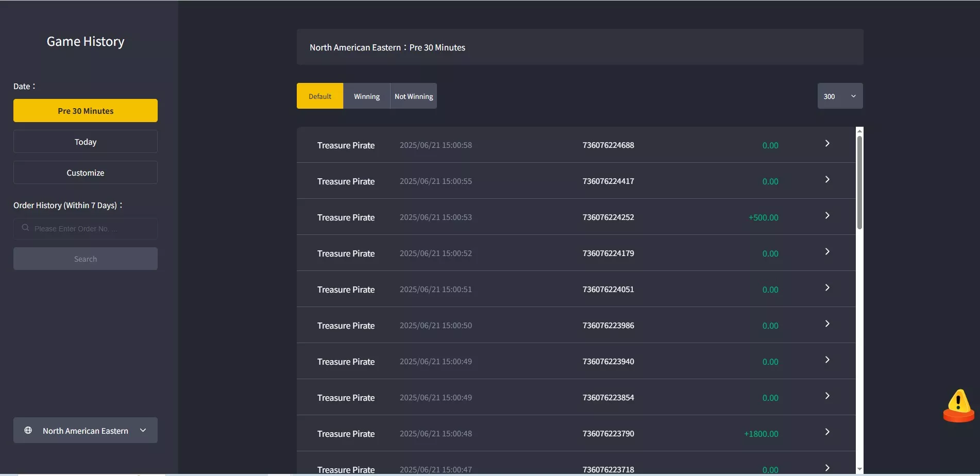Click the Game History title

(86, 41)
